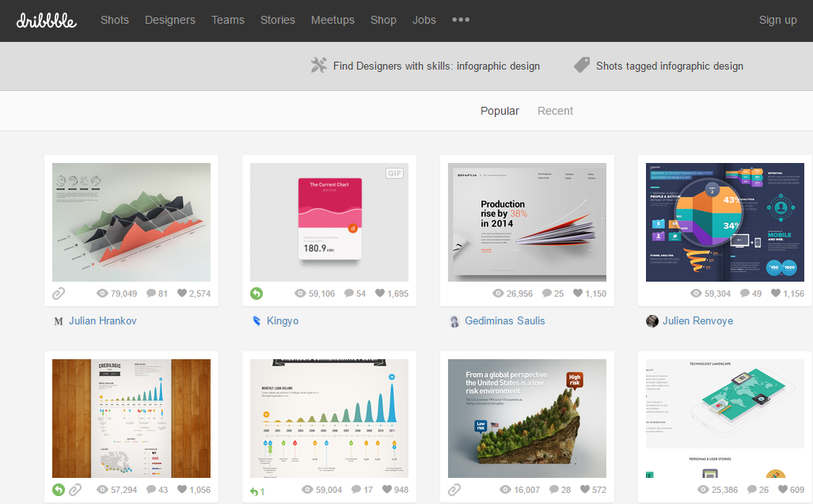Click comment bubble icon showing 54
The image size is (813, 504).
click(x=349, y=294)
